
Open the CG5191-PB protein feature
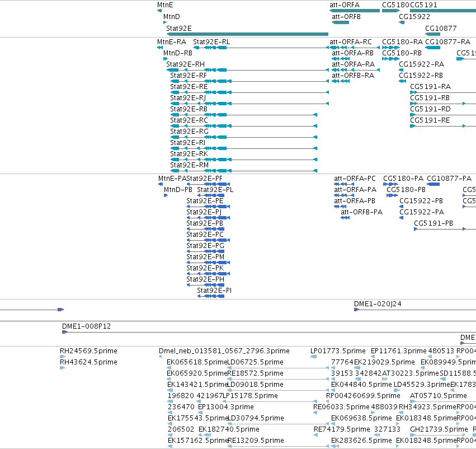click(445, 229)
